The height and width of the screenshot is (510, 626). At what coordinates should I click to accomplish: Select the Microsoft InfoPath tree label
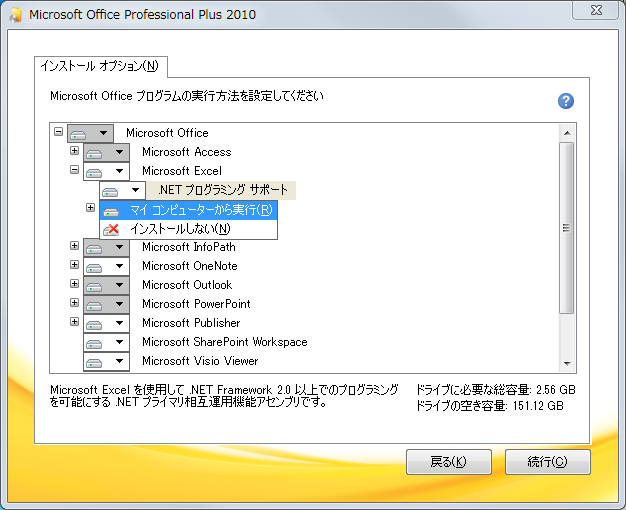(188, 247)
